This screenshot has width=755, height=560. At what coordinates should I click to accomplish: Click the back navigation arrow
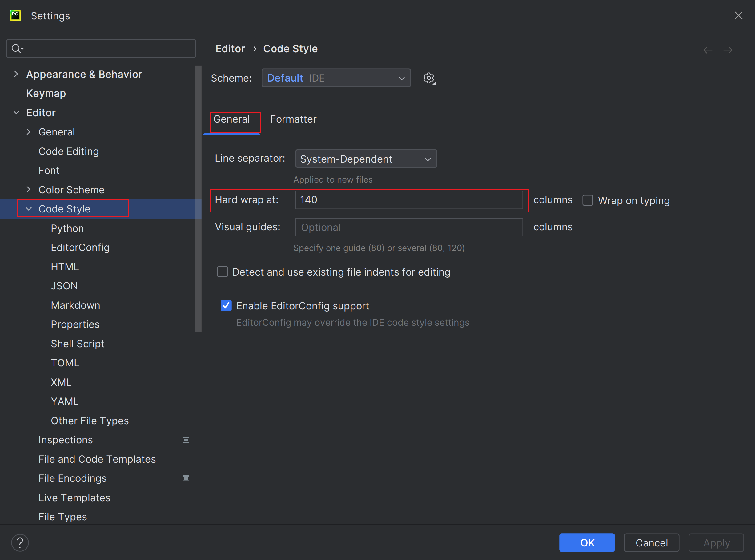pyautogui.click(x=708, y=50)
